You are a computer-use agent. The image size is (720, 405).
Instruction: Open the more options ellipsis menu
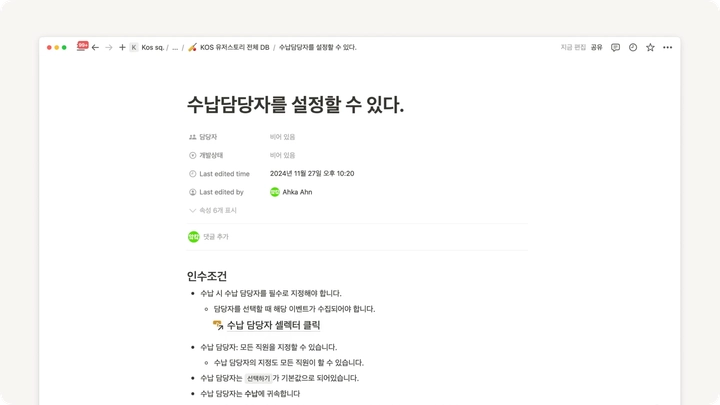(668, 47)
